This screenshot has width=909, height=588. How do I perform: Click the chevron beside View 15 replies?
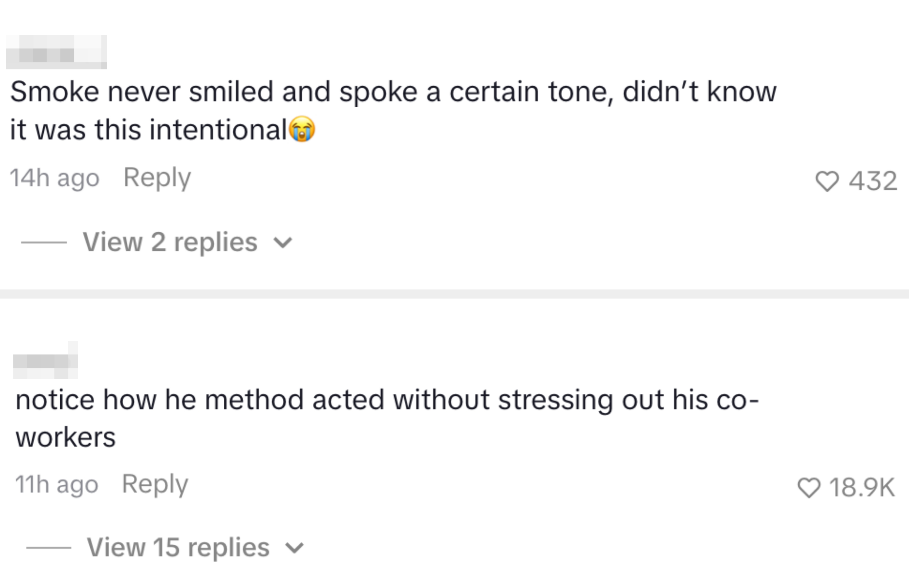(x=295, y=548)
